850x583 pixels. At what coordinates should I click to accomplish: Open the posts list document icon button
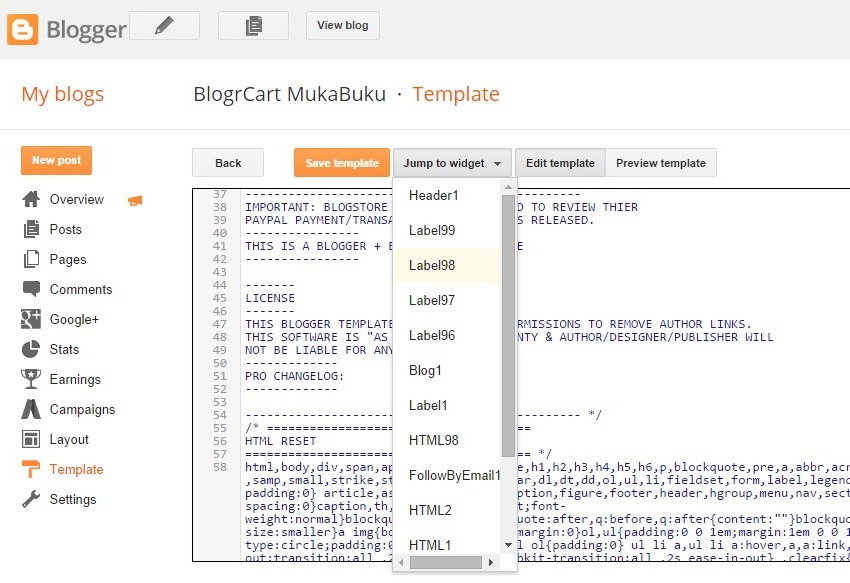click(253, 25)
